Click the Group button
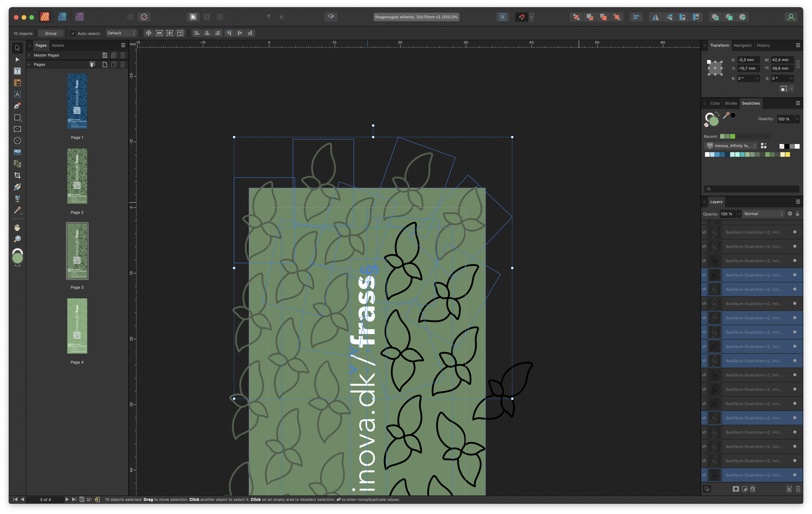Viewport: 812px width, 514px height. point(51,33)
